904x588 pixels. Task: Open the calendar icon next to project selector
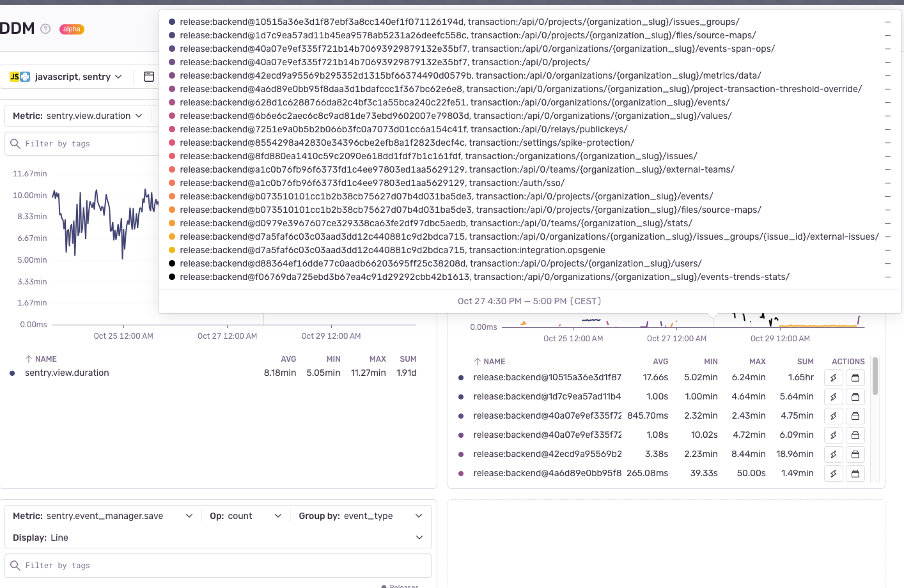click(148, 76)
